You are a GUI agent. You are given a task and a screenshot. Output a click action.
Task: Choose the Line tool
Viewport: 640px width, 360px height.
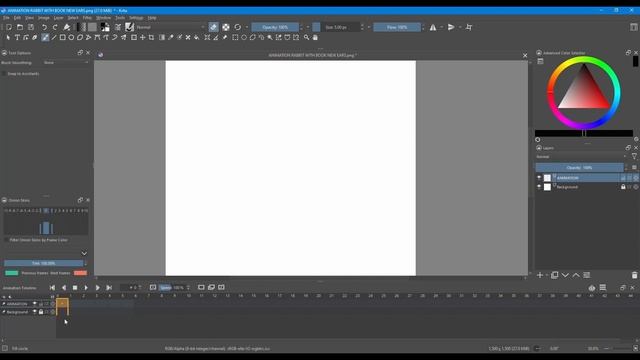53,38
